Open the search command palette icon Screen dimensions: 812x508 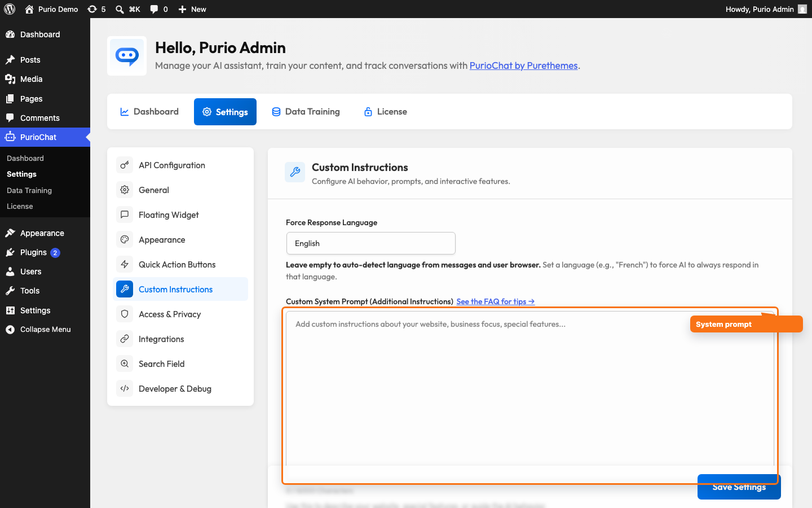[x=120, y=9]
